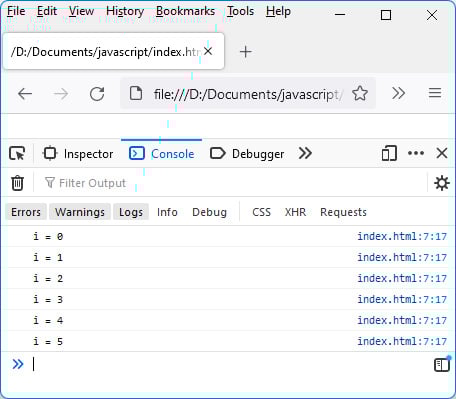
Task: Open the Firefox hamburger application menu
Action: pos(435,93)
